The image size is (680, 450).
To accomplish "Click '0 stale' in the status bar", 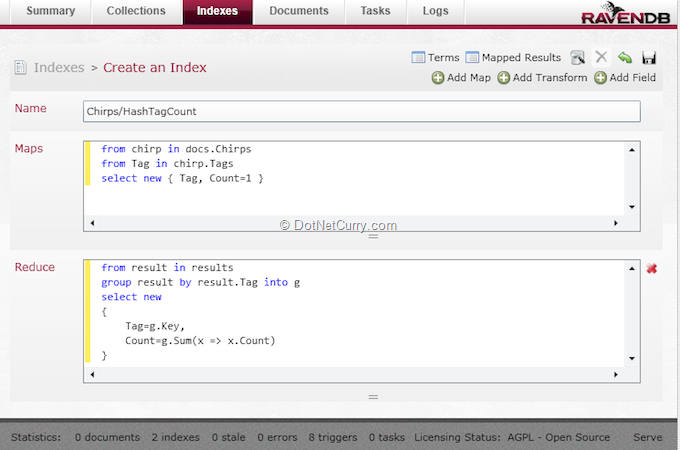I will (x=229, y=437).
